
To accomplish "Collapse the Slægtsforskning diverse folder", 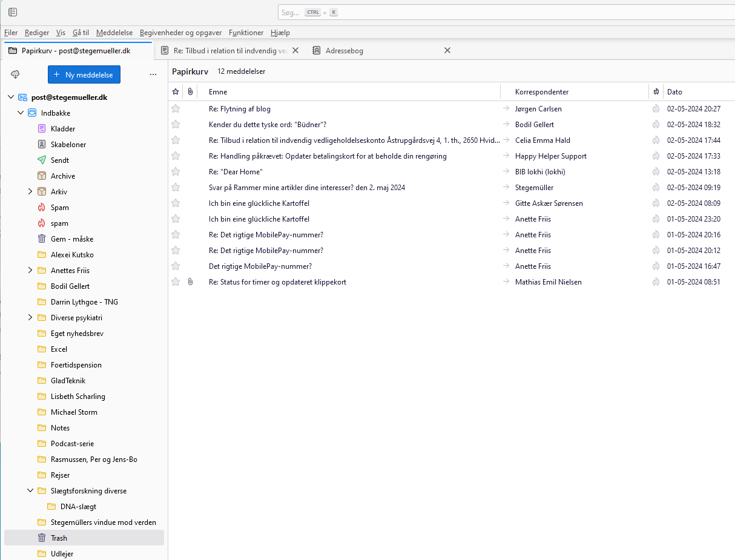I will (30, 491).
